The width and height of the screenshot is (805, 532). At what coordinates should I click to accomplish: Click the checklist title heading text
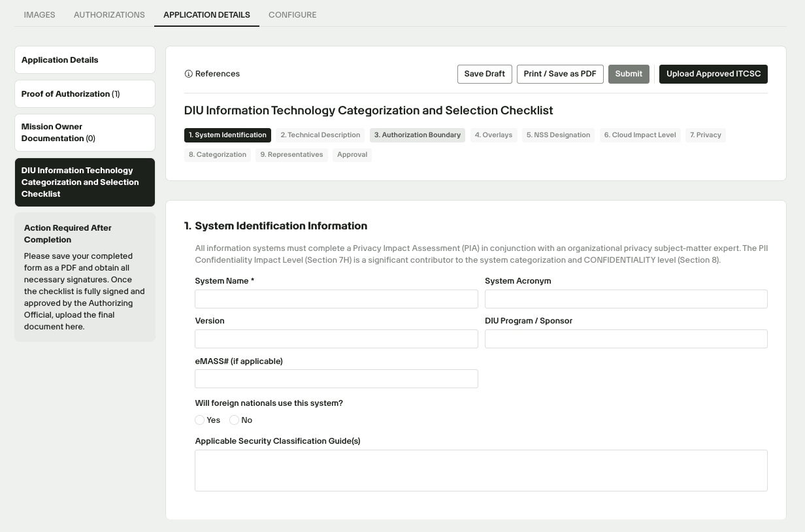coord(369,110)
